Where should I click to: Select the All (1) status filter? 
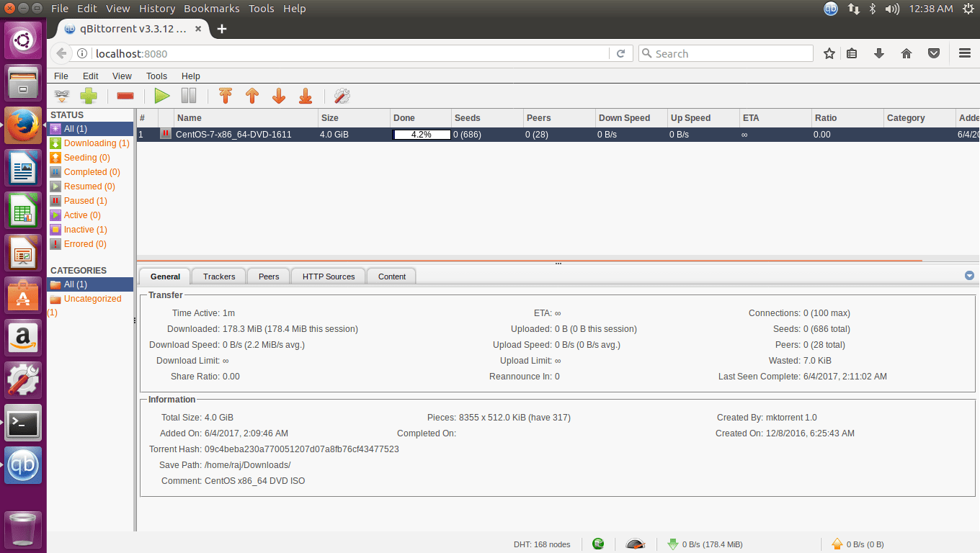(91, 129)
